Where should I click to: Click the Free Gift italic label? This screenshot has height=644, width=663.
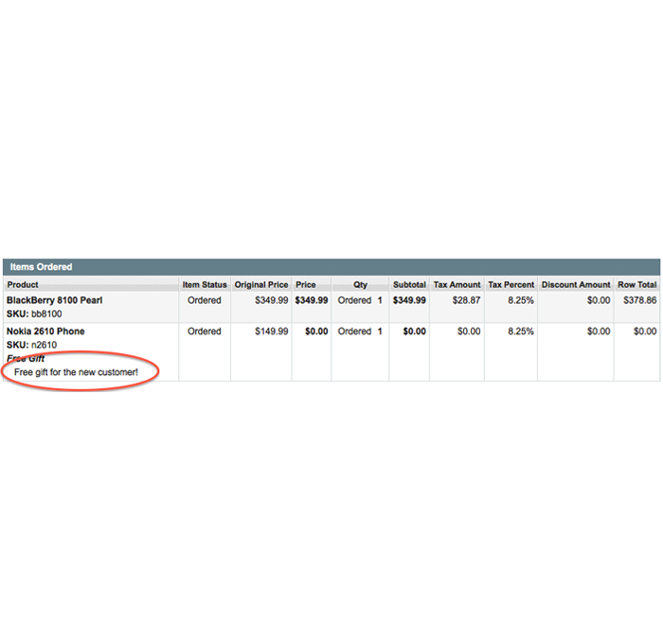[26, 359]
